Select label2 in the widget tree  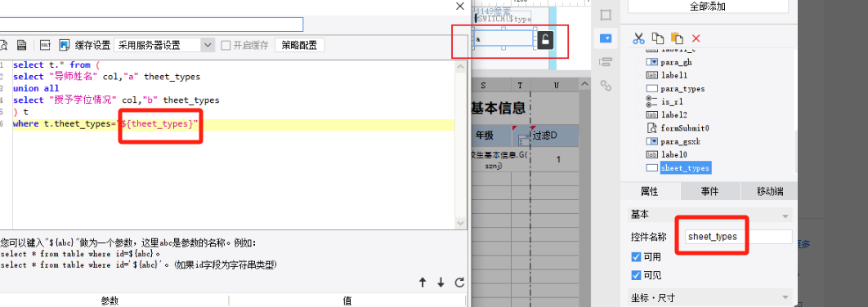(x=673, y=114)
